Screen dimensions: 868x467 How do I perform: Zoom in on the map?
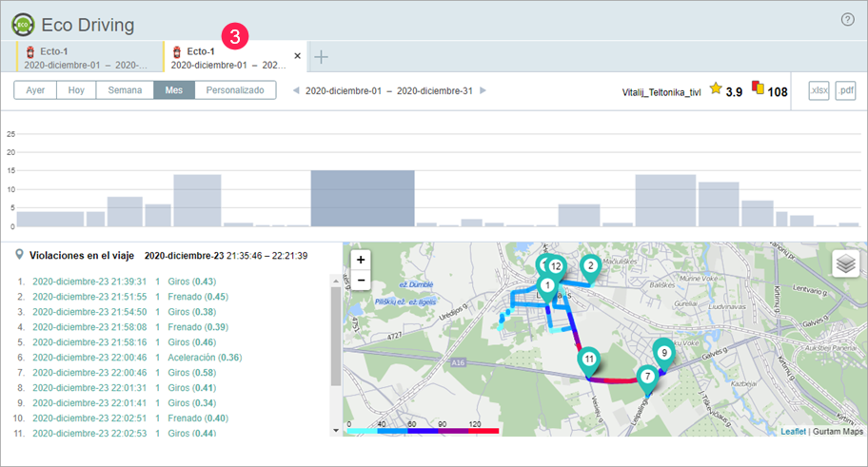click(x=360, y=261)
